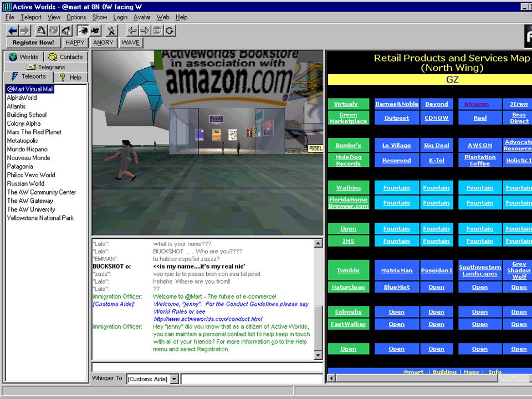
Task: Click the look level round eye icon
Action: tap(54, 31)
